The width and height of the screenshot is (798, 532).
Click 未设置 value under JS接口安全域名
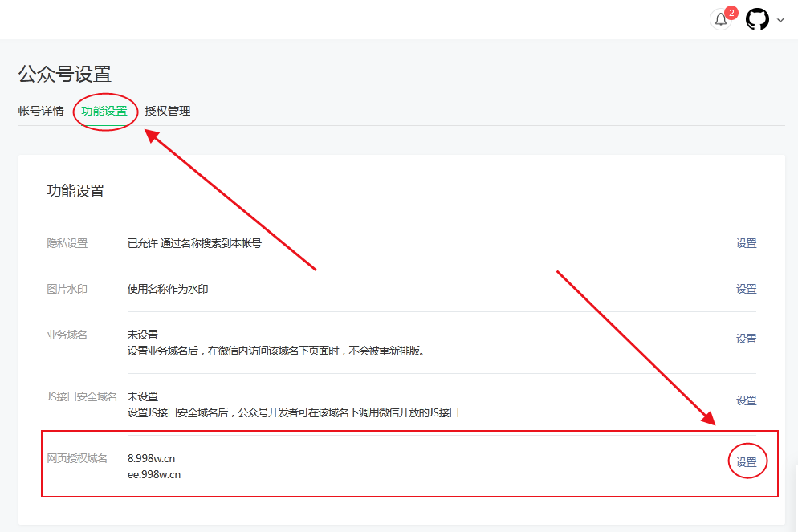coord(143,396)
